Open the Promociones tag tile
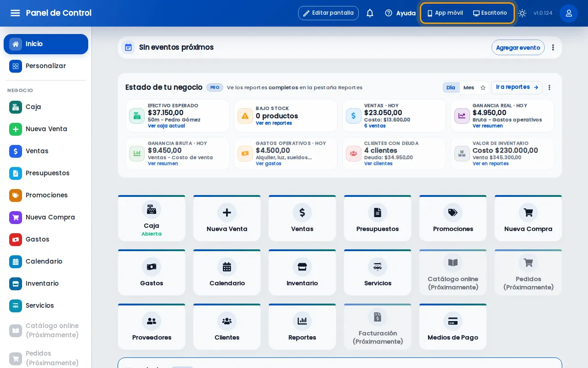Viewport: 588px width, 368px height. (x=453, y=218)
